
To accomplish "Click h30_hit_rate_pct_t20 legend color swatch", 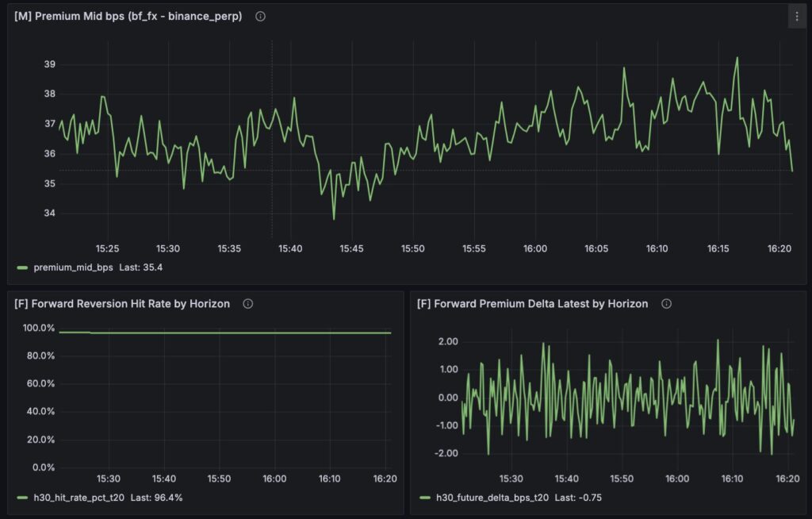I will pos(21,498).
